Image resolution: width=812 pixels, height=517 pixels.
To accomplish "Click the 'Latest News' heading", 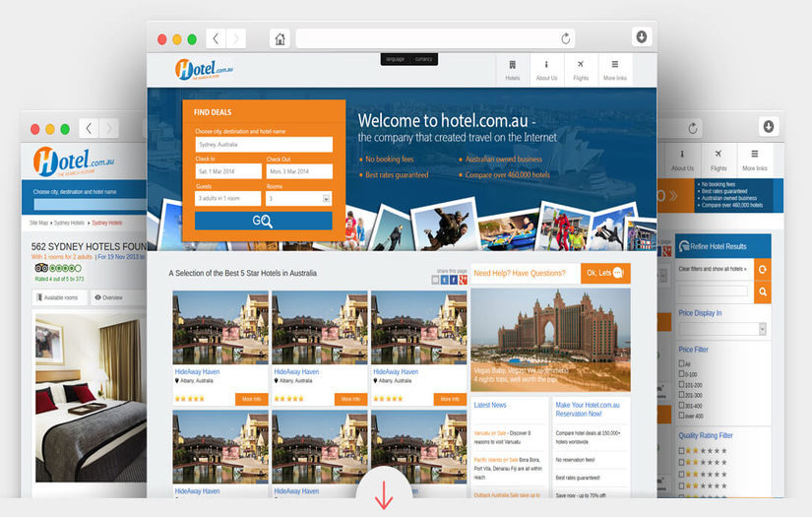I will tap(490, 405).
